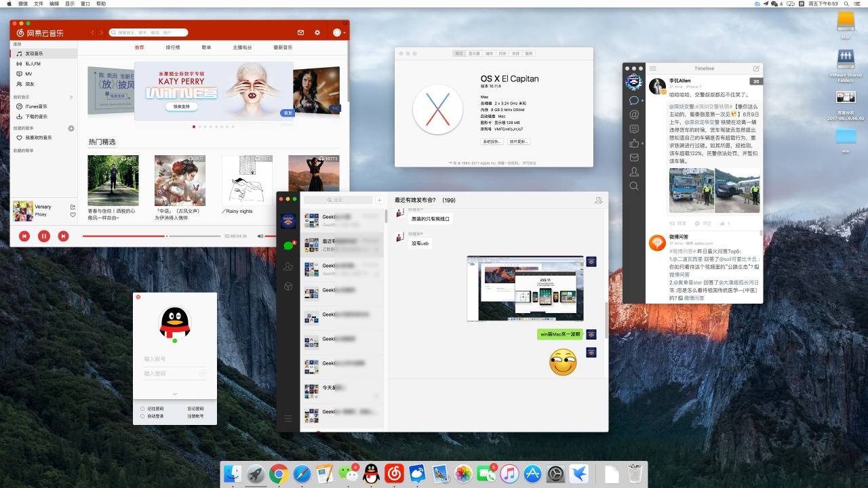Open WeChat bottom hamburger menu

[288, 419]
